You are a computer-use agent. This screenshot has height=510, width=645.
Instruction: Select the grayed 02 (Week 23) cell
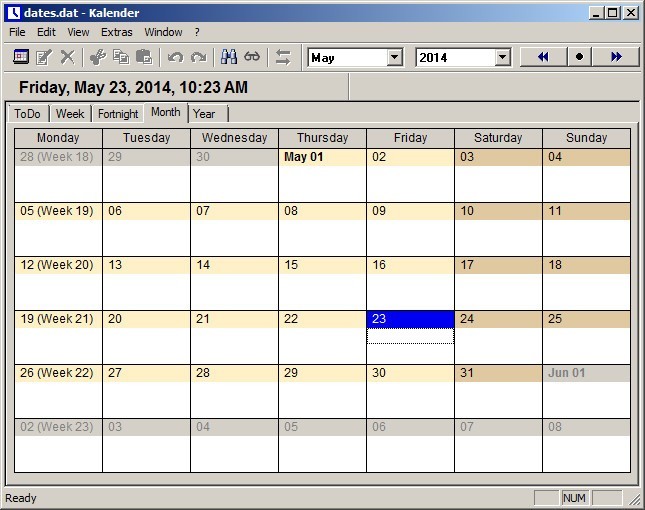click(x=58, y=445)
